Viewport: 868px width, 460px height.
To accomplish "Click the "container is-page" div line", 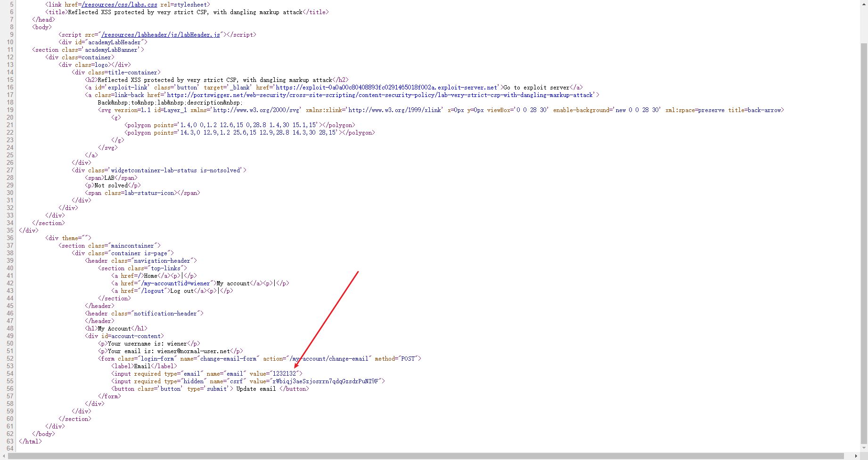I will click(x=123, y=253).
